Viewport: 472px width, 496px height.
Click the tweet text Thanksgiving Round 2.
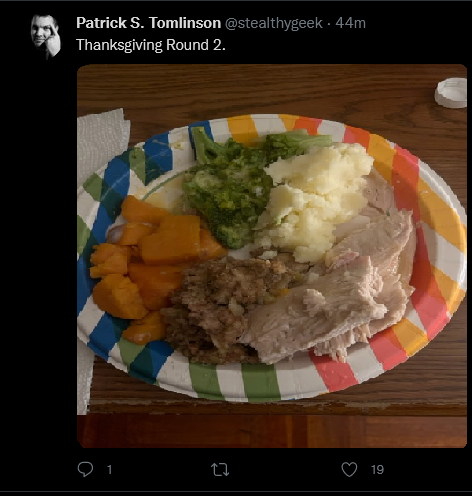click(x=151, y=45)
